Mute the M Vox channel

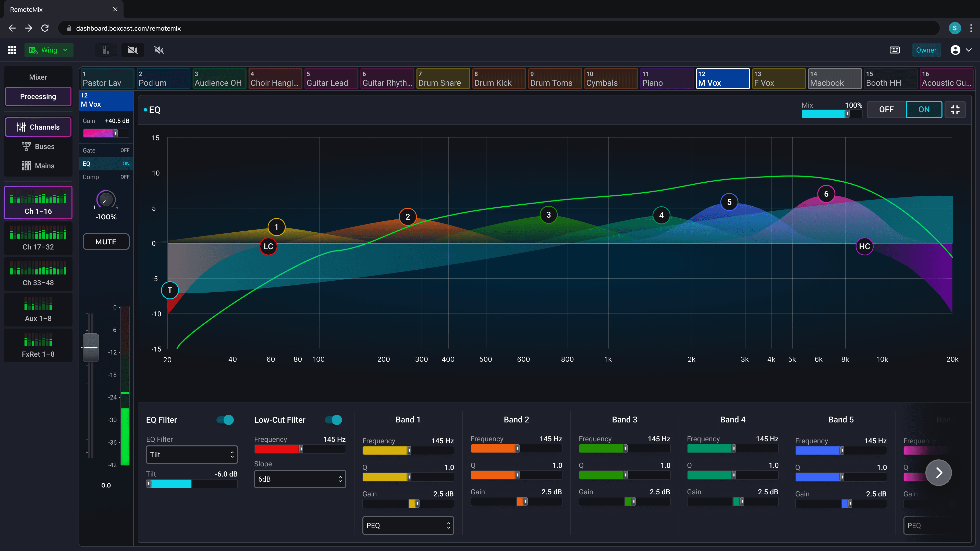tap(106, 242)
